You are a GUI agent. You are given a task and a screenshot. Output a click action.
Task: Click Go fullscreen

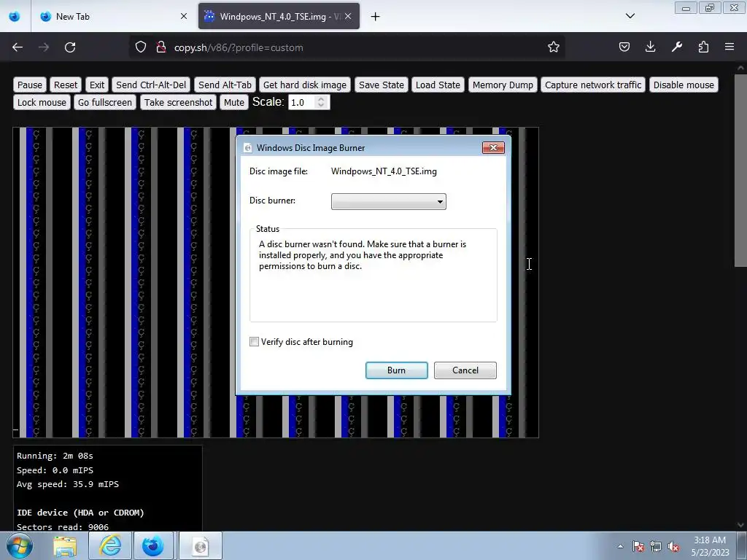tap(105, 102)
